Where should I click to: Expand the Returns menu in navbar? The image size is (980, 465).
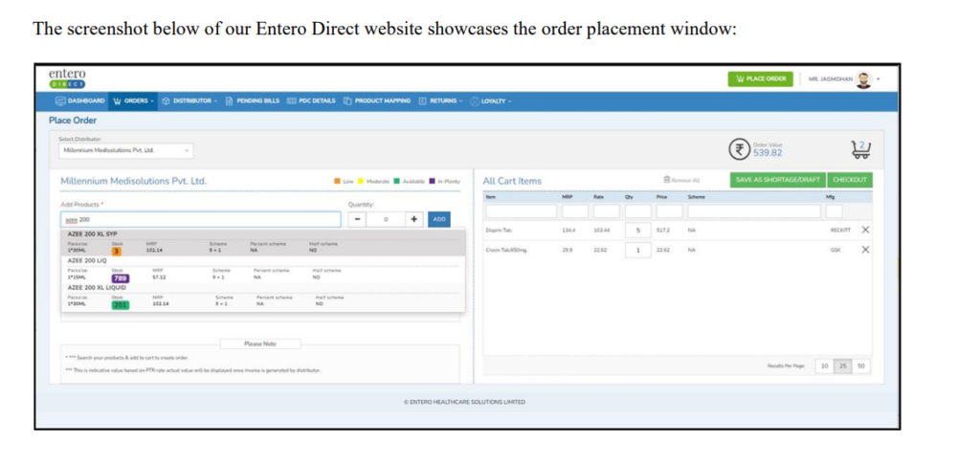click(441, 100)
